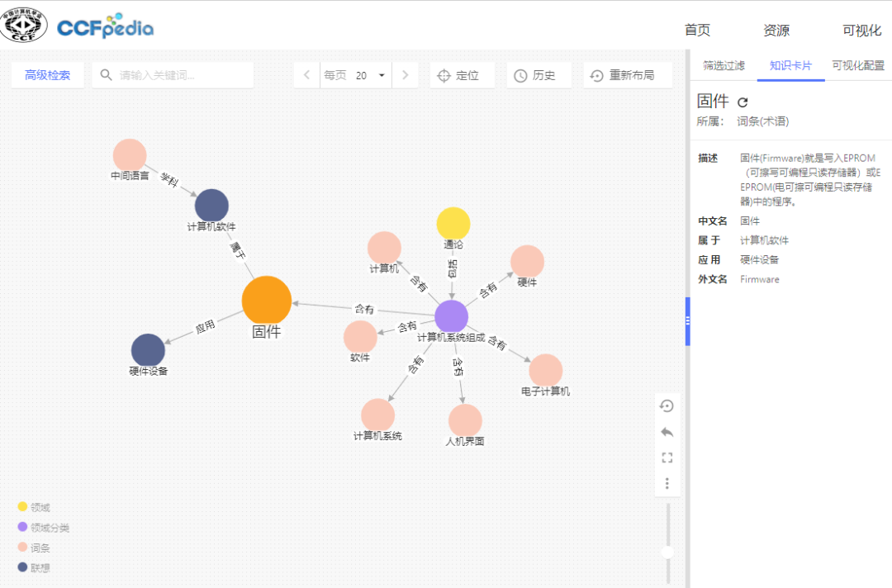Click the zoom slider handle on the right
The height and width of the screenshot is (588, 892).
pos(667,550)
